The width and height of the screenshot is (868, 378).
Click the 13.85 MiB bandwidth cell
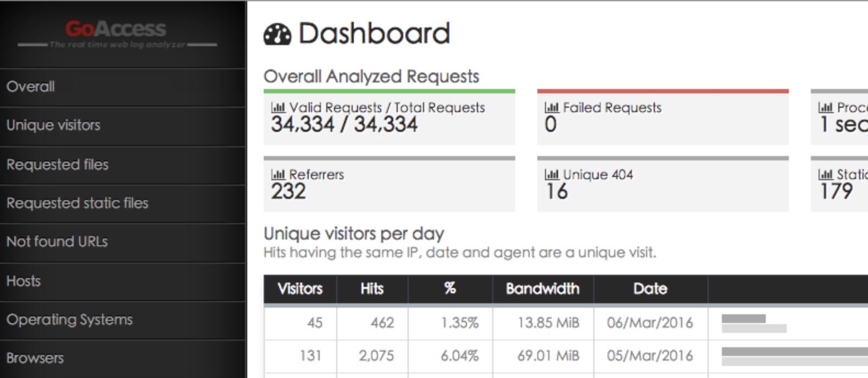[543, 323]
